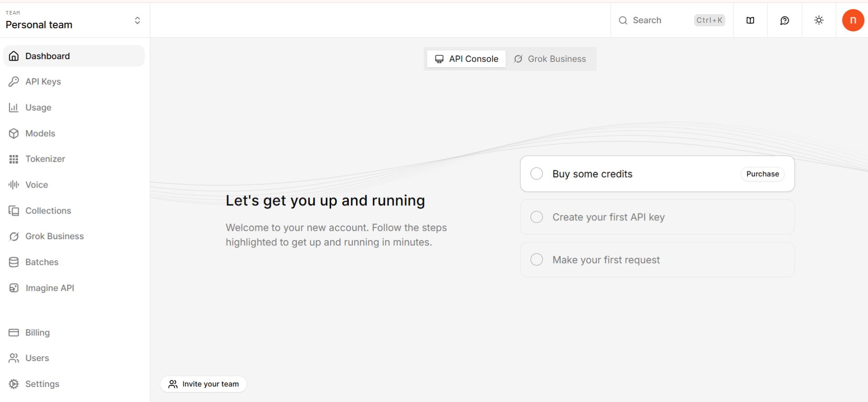Open the orange user avatar menu
868x402 pixels.
click(853, 20)
